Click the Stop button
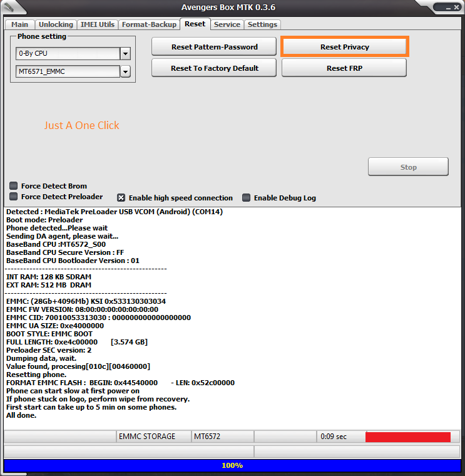Image resolution: width=465 pixels, height=476 pixels. point(408,167)
